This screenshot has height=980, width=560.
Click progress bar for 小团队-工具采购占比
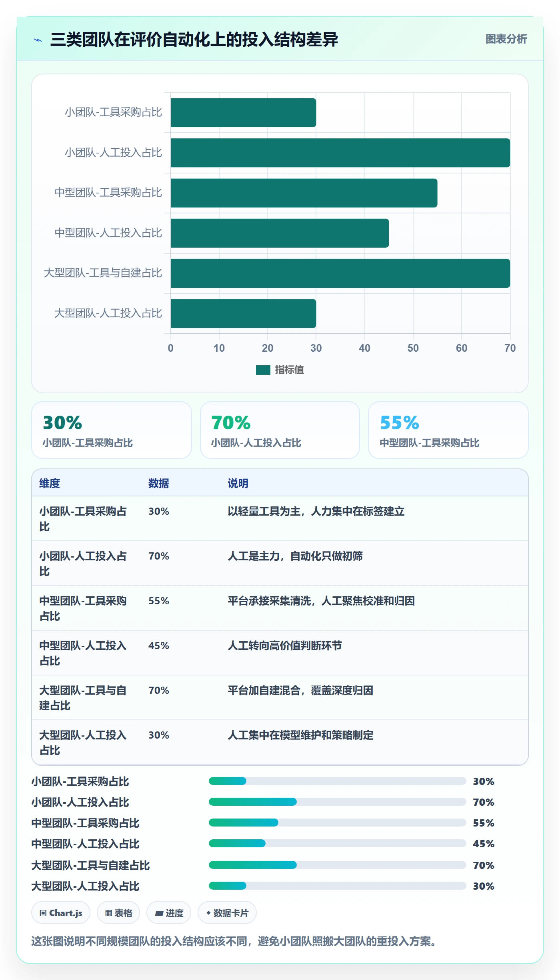338,781
